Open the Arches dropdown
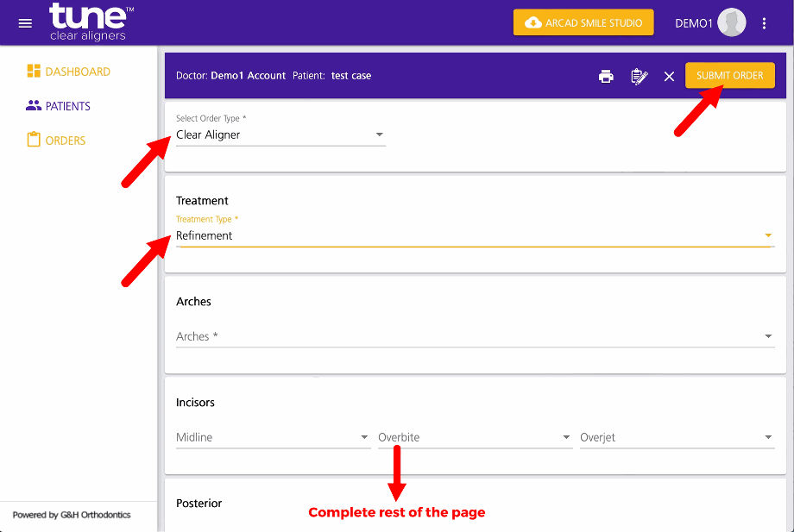Screen dimensions: 794x532 [x=475, y=336]
